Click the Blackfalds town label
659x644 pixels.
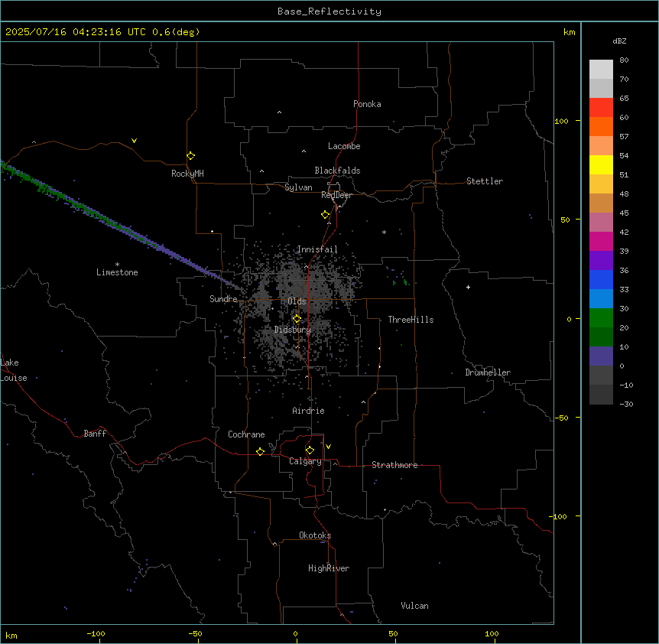pos(337,171)
